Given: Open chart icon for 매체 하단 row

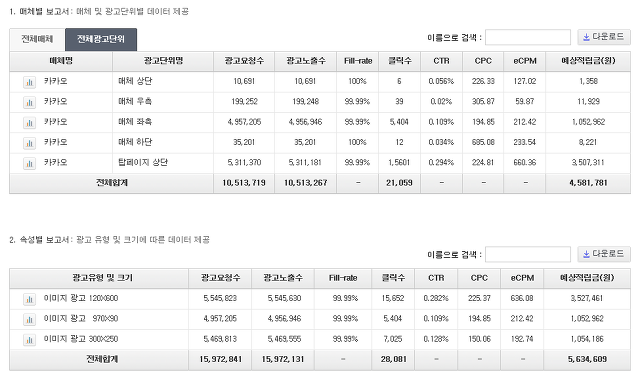Looking at the screenshot, I should [29, 143].
